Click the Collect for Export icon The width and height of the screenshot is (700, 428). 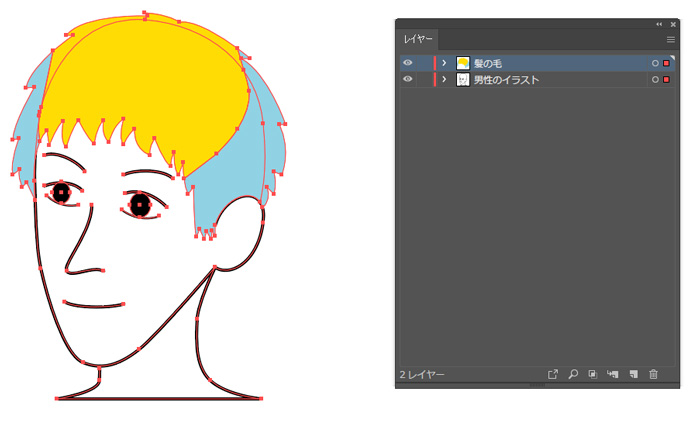click(553, 374)
